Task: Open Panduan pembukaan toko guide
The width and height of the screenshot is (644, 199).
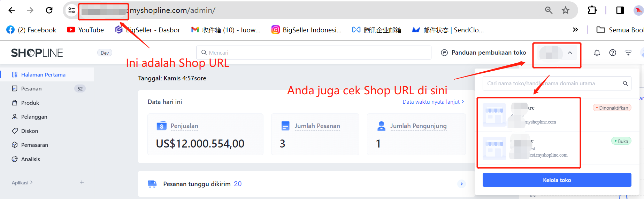Action: (x=484, y=53)
